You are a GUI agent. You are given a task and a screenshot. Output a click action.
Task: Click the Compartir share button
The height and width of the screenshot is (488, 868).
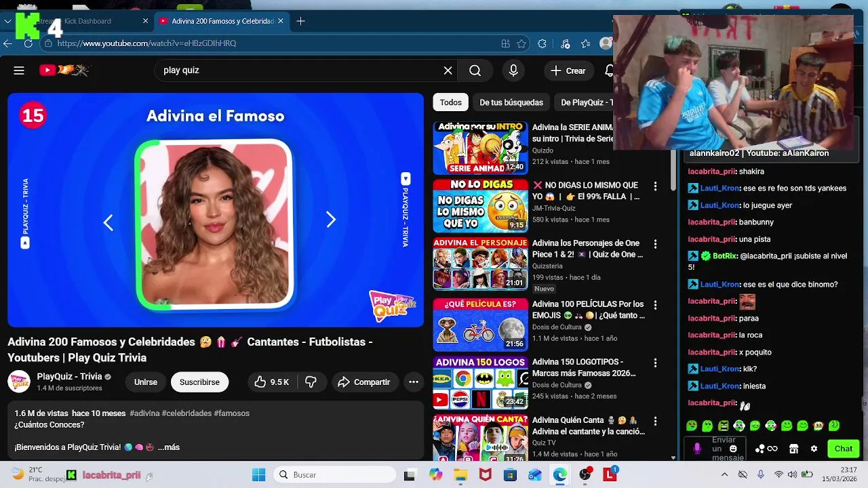coord(363,382)
